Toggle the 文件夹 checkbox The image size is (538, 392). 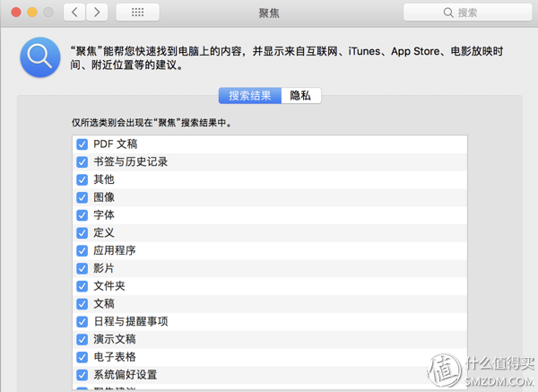[82, 286]
